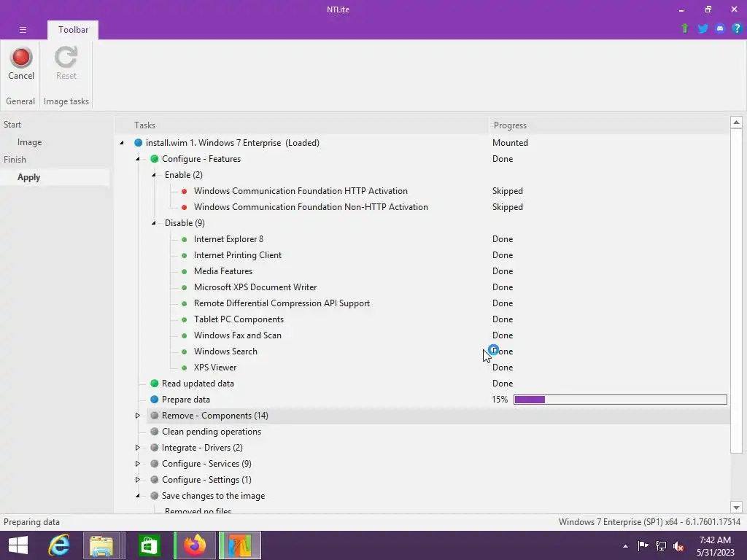The height and width of the screenshot is (560, 747).
Task: Open the Action Center flag icon
Action: (643, 545)
